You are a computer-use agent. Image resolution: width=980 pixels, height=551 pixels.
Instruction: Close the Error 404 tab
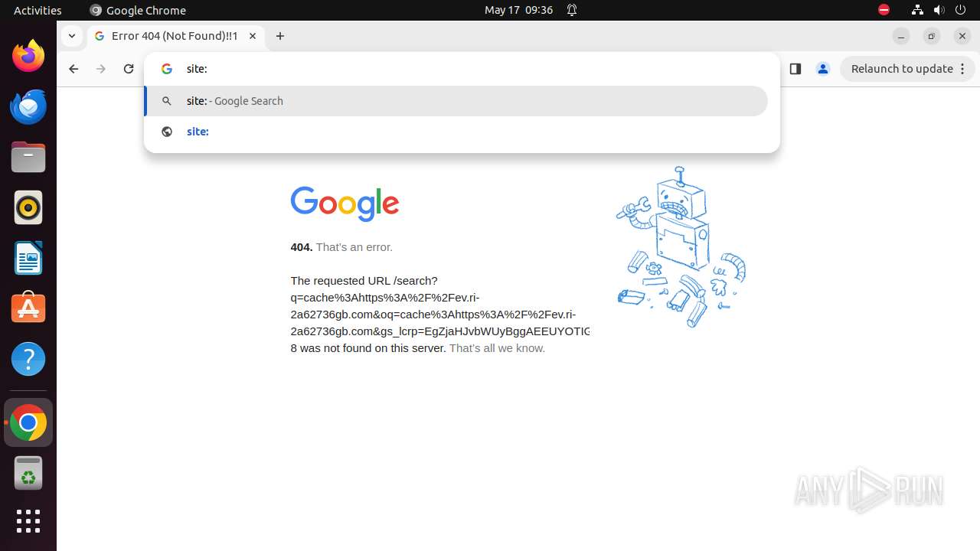pos(253,36)
